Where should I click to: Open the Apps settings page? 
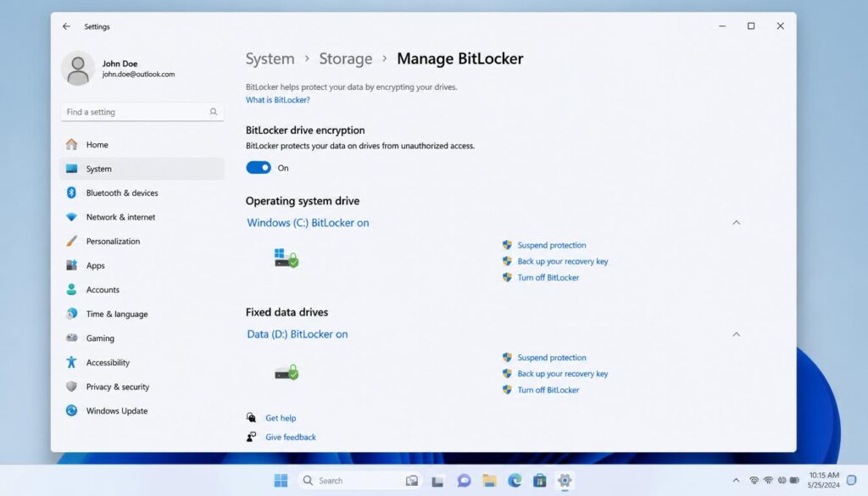[142, 265]
